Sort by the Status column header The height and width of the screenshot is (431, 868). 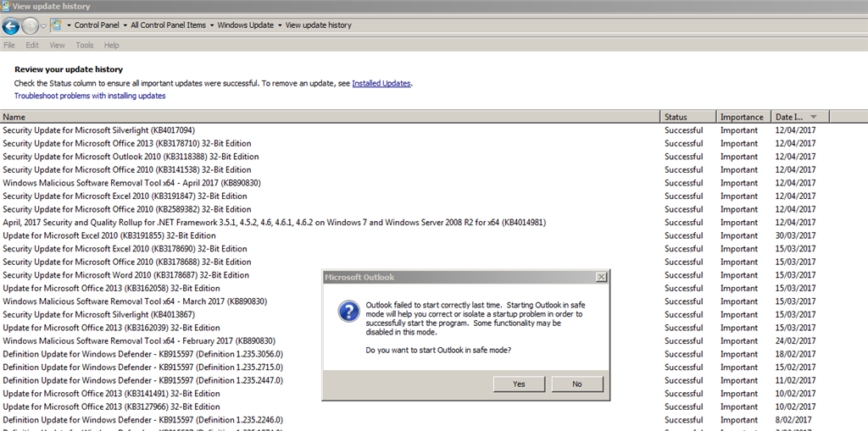click(688, 117)
